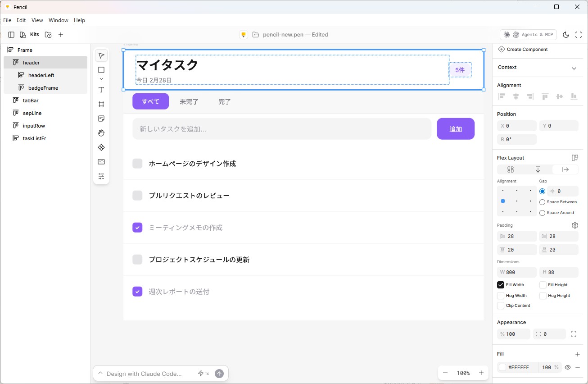Open the Window menu
The image size is (588, 384).
tap(59, 20)
